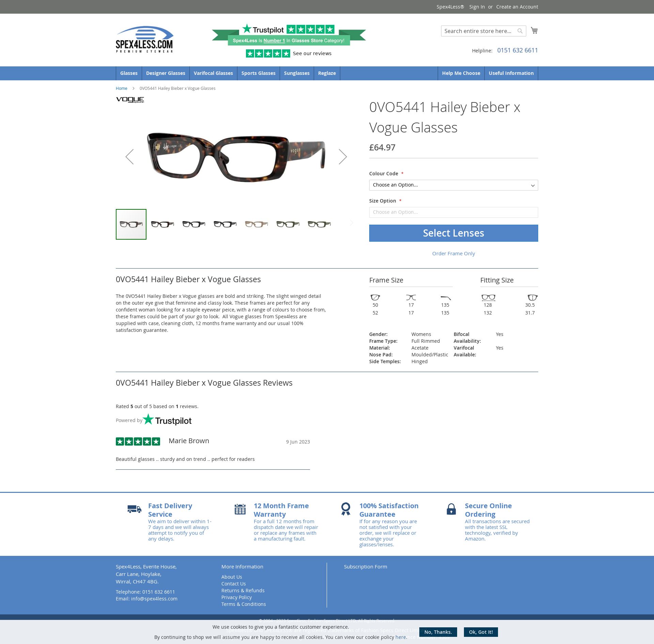This screenshot has width=654, height=644.
Task: Select the second frame thumbnail
Action: [162, 224]
